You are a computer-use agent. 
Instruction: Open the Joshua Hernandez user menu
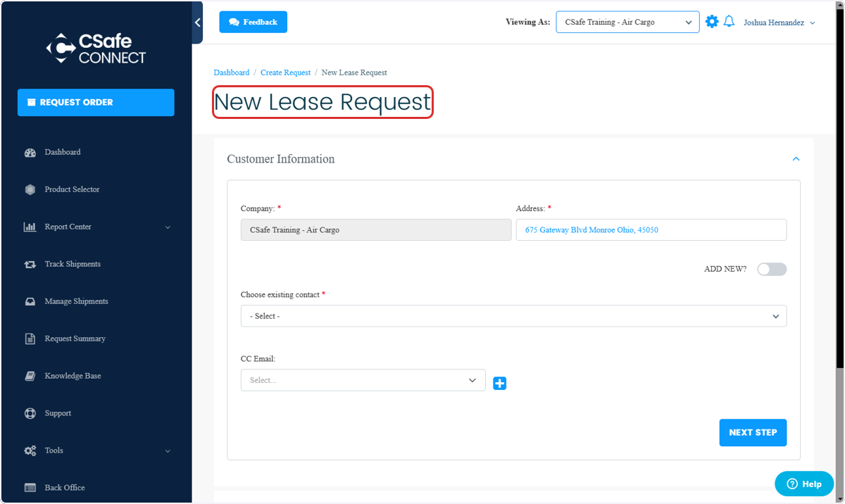[x=780, y=23]
